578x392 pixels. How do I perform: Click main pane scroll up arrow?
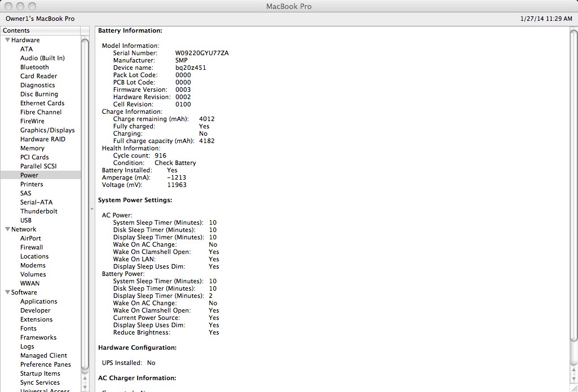pyautogui.click(x=573, y=369)
